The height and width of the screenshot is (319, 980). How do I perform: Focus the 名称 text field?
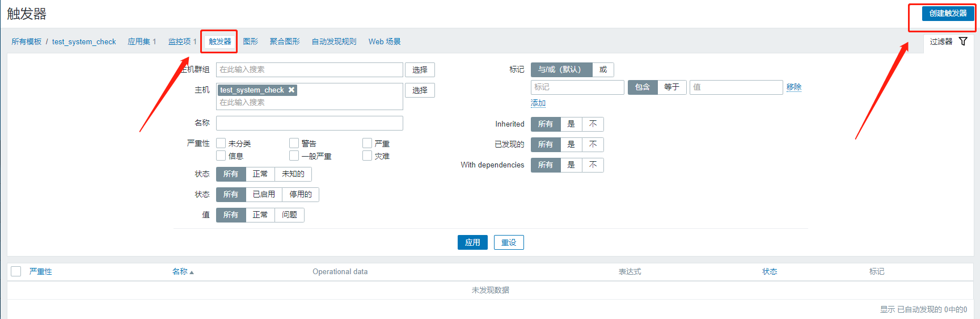coord(309,123)
